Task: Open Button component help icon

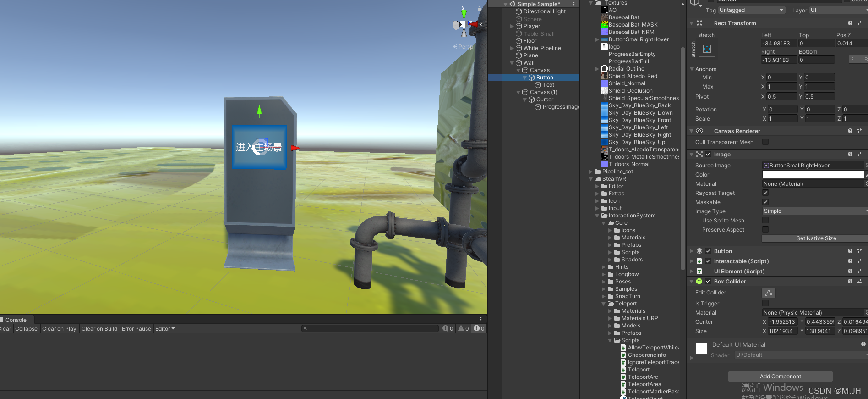Action: coord(850,251)
